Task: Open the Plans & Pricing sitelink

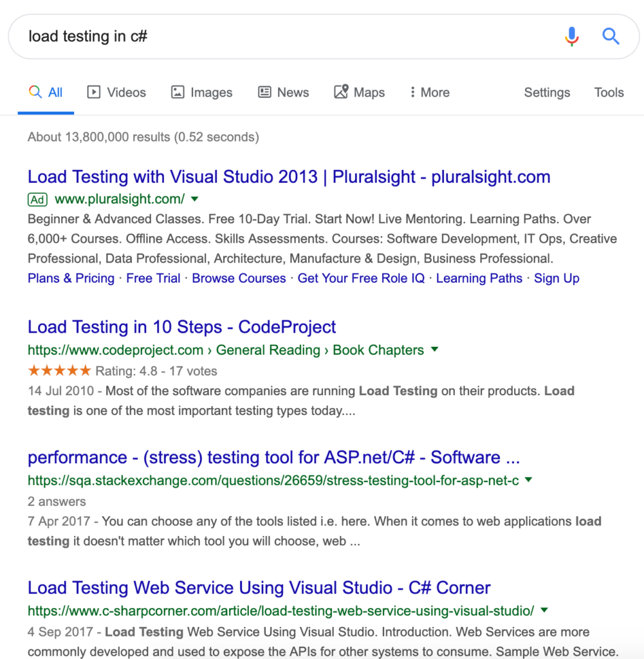Action: coord(71,278)
